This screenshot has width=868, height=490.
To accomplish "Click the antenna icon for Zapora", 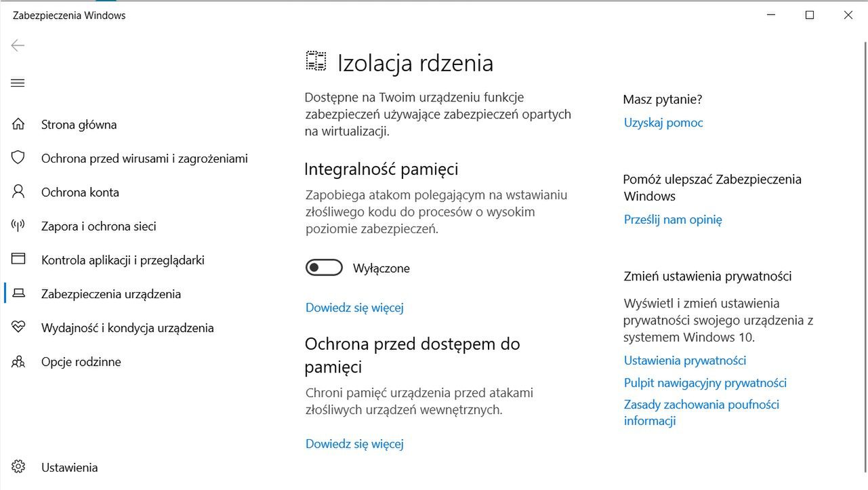I will [18, 226].
